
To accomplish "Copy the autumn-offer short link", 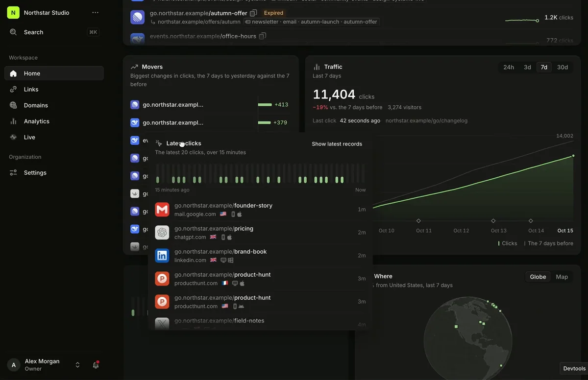I will tap(253, 13).
